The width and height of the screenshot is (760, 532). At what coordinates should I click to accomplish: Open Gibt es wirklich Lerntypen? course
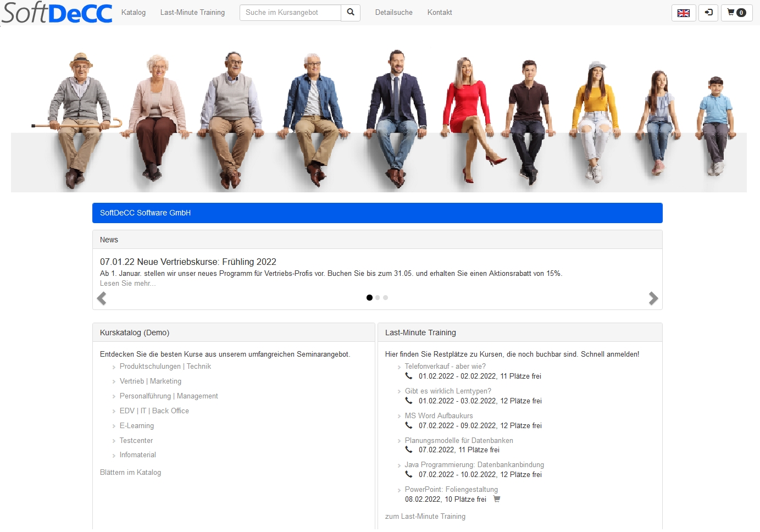coord(448,391)
